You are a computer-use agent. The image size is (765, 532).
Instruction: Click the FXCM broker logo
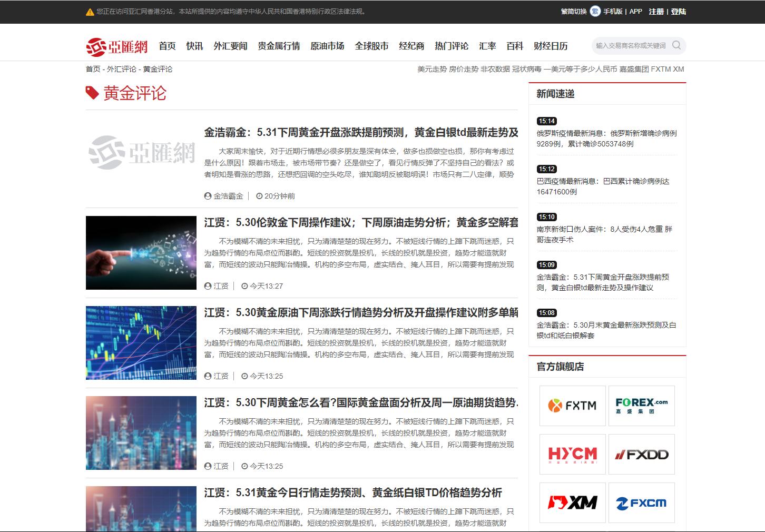pyautogui.click(x=642, y=503)
